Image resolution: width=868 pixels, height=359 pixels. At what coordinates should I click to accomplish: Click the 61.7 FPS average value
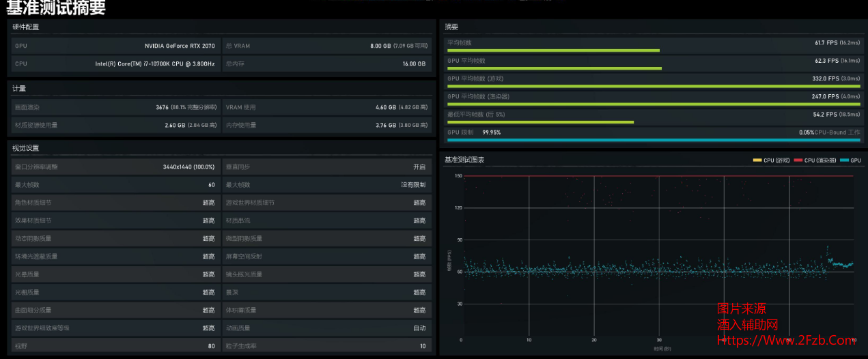tap(826, 42)
